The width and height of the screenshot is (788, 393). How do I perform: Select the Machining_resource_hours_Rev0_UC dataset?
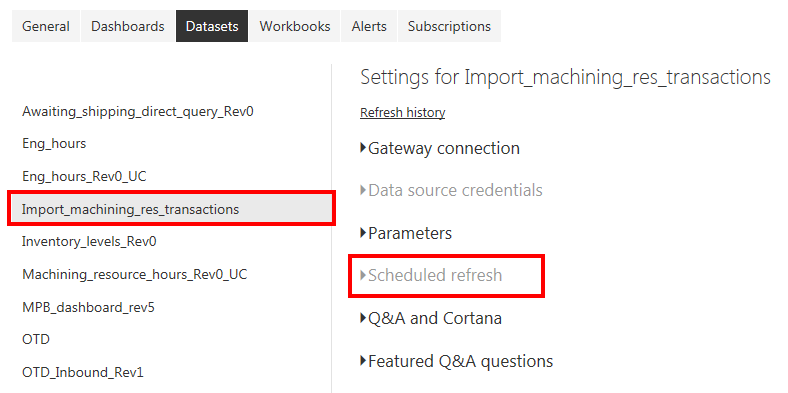[x=135, y=274]
